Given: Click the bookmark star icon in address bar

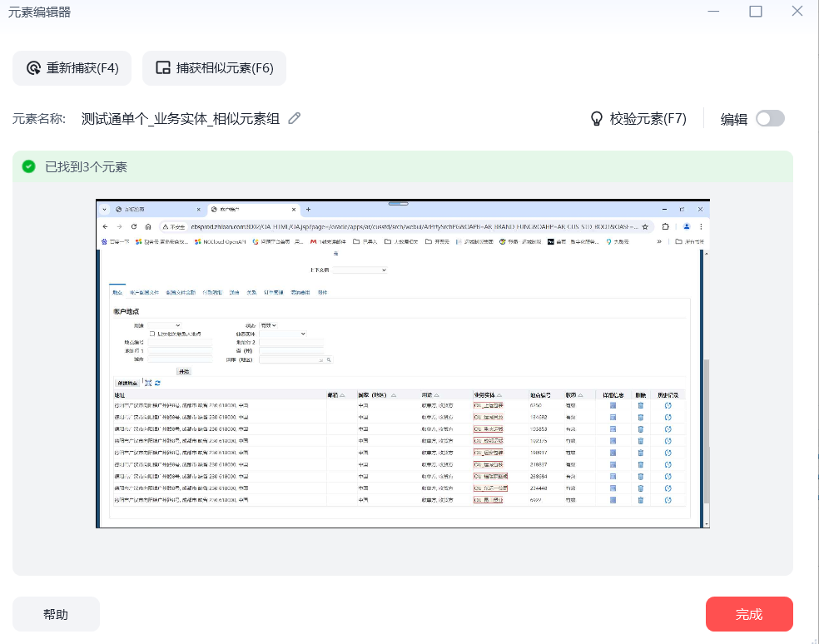Looking at the screenshot, I should click(645, 226).
